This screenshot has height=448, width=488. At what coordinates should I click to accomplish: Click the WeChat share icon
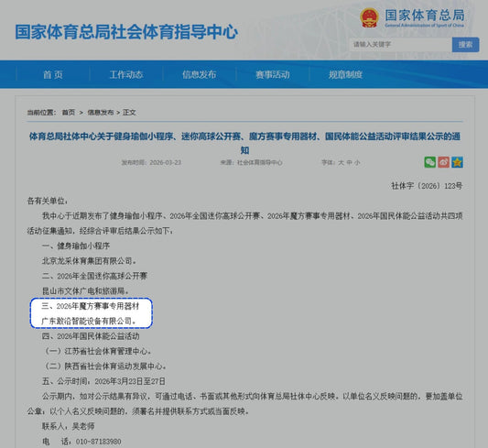pos(429,162)
